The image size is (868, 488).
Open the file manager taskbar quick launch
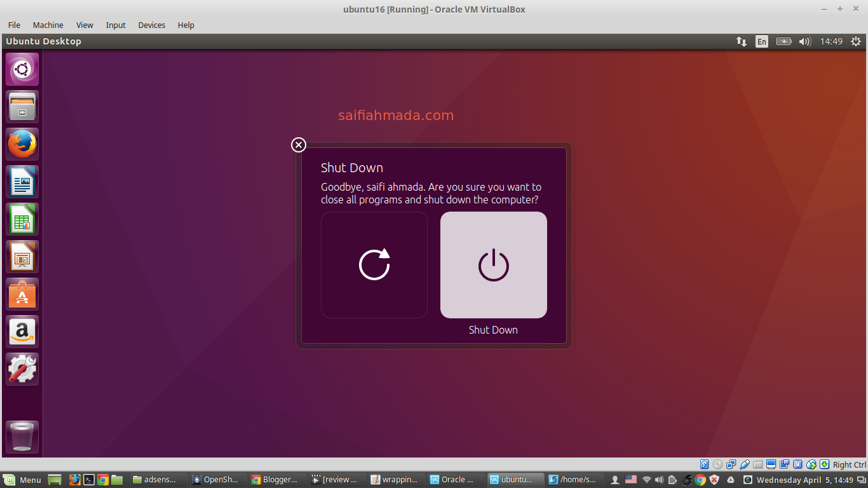(x=117, y=480)
